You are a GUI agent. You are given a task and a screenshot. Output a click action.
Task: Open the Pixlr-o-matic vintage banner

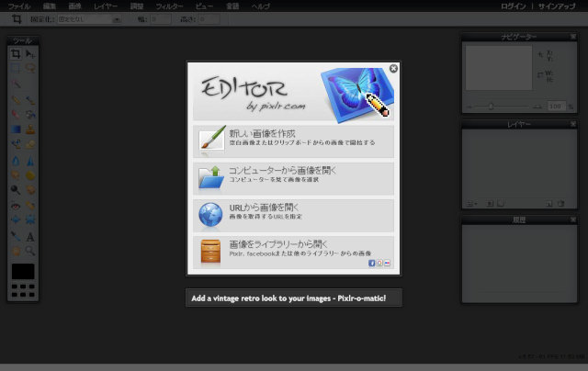pos(294,298)
